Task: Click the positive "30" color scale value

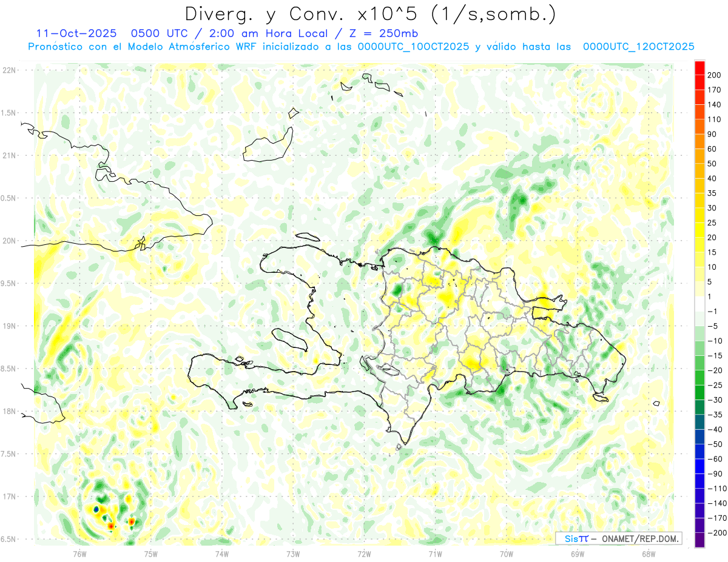Action: (713, 208)
